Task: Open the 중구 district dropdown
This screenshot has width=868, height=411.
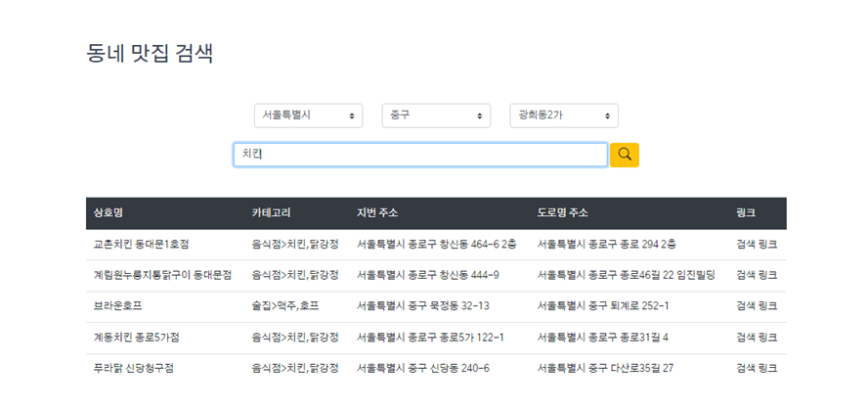Action: (x=436, y=115)
